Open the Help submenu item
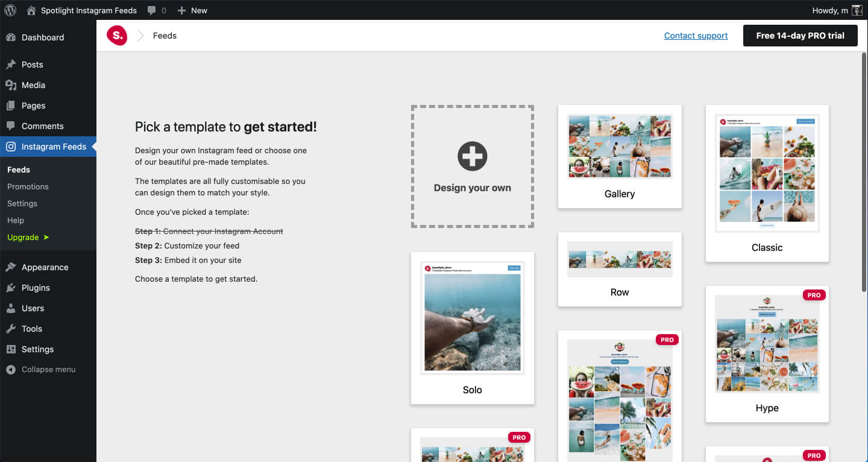 point(17,220)
